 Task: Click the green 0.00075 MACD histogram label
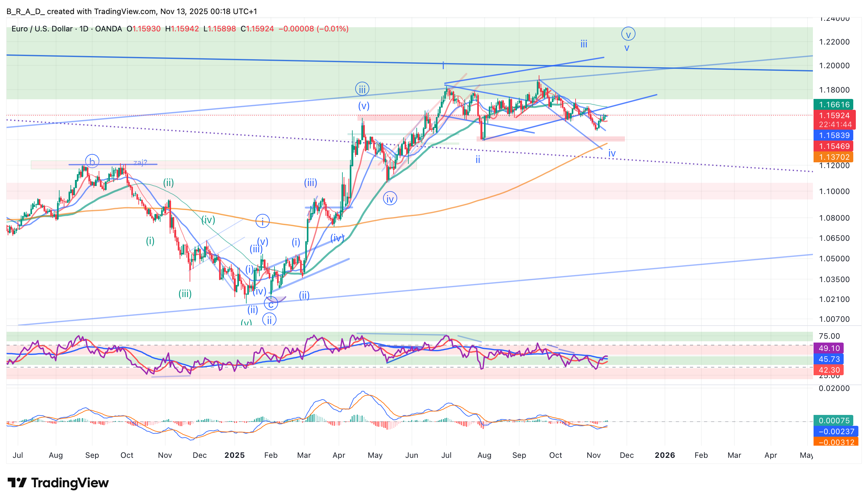coord(833,420)
